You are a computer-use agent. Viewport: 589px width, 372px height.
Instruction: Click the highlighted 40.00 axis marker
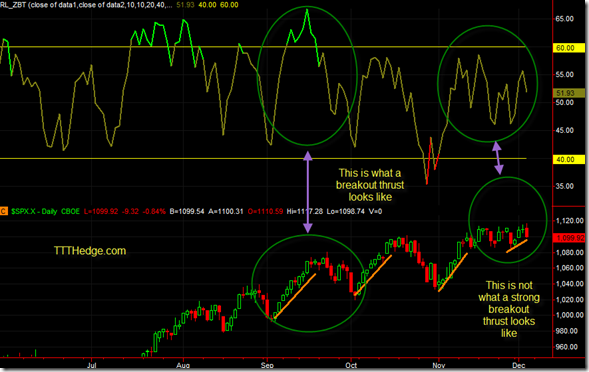(x=569, y=159)
